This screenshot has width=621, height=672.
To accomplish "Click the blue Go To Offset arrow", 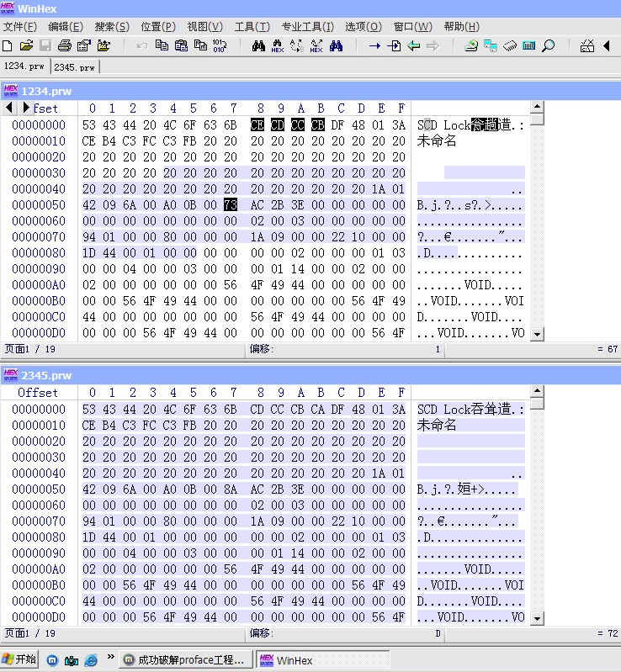I will pos(374,45).
